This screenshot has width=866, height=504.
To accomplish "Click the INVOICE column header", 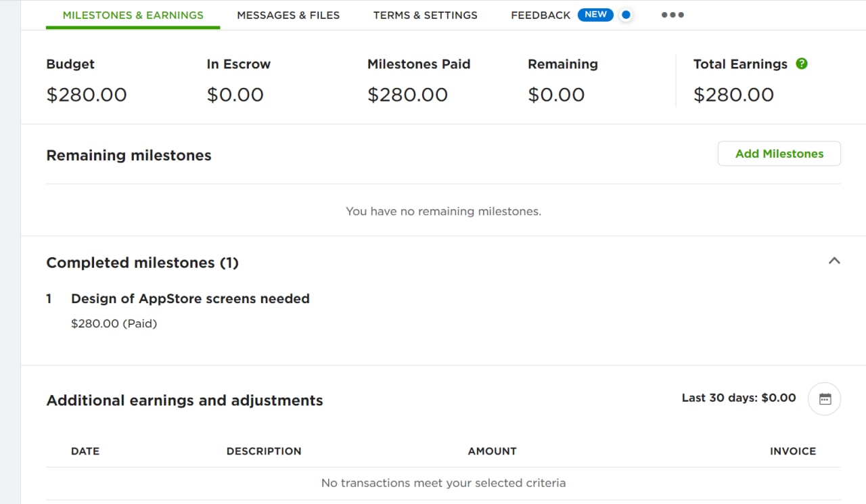I will coord(793,451).
